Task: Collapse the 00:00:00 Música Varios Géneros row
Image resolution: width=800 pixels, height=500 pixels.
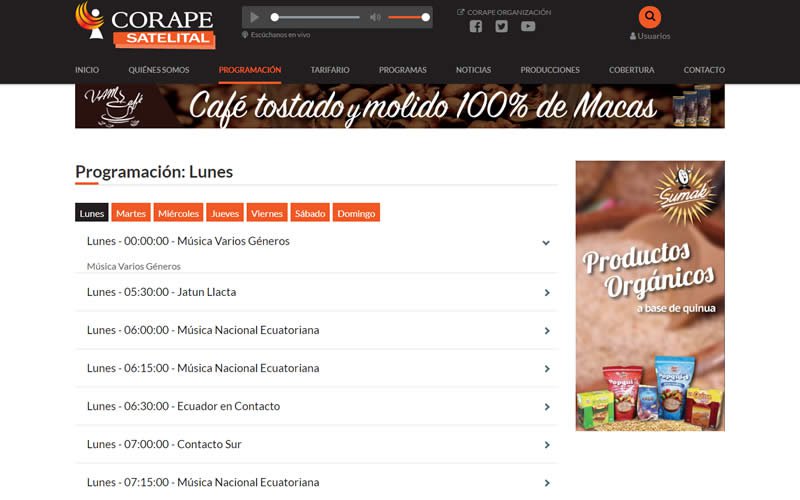Action: pyautogui.click(x=546, y=242)
